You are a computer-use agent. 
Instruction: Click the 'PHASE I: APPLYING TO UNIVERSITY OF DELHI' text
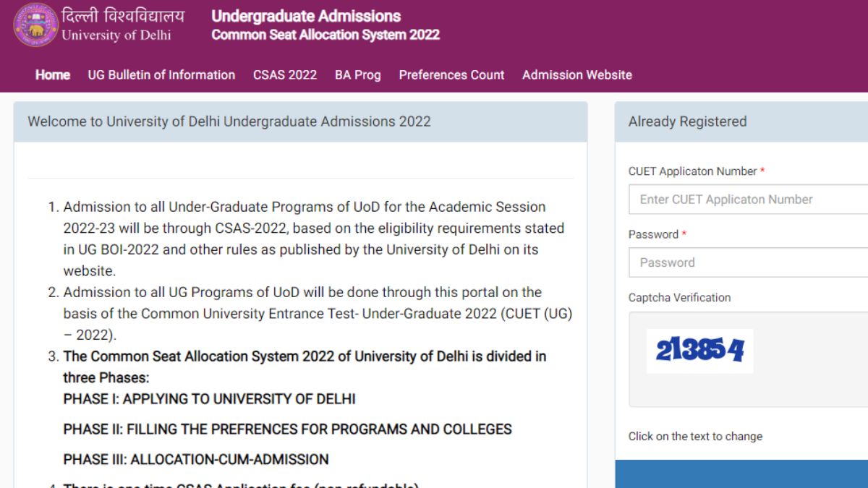pyautogui.click(x=209, y=399)
